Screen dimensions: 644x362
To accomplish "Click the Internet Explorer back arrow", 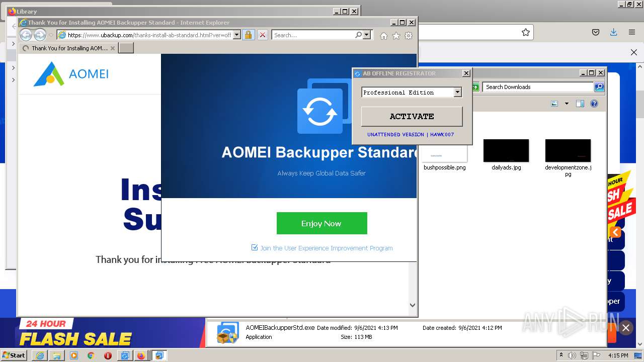I will pos(26,35).
